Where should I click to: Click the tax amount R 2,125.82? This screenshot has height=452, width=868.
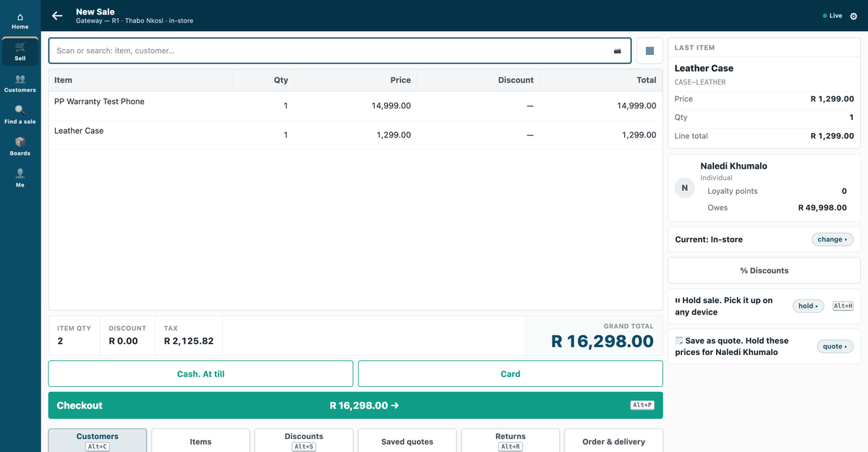click(189, 341)
